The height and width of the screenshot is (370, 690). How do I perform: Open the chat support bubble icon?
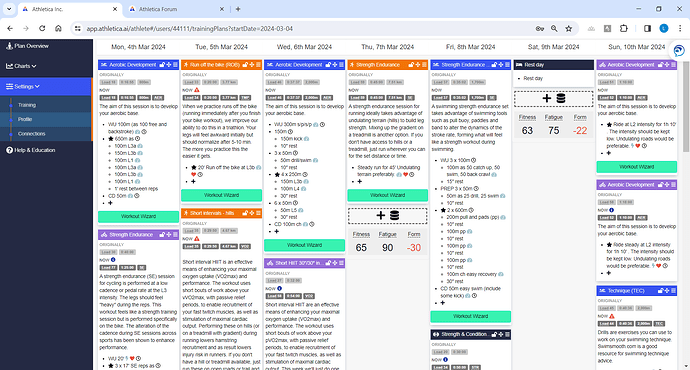point(679,51)
